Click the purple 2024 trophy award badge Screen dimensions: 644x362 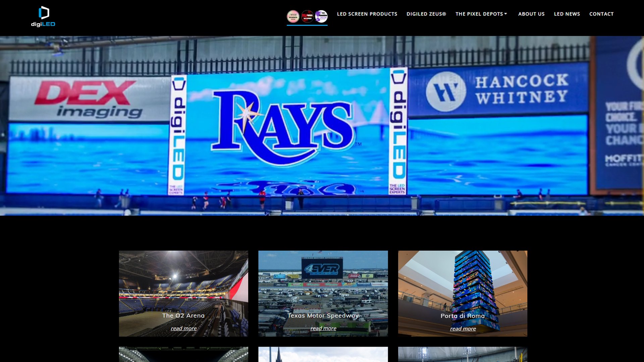point(321,16)
